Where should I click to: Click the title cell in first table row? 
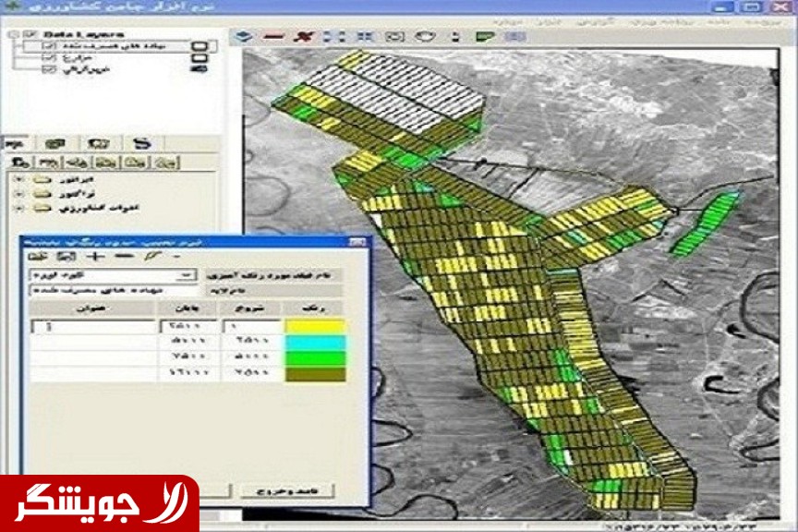click(92, 326)
